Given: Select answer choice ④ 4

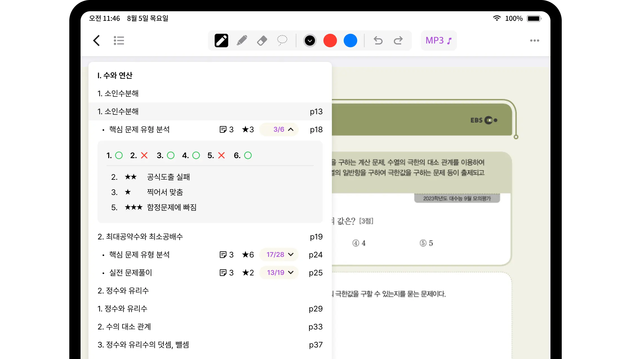Looking at the screenshot, I should tap(359, 243).
